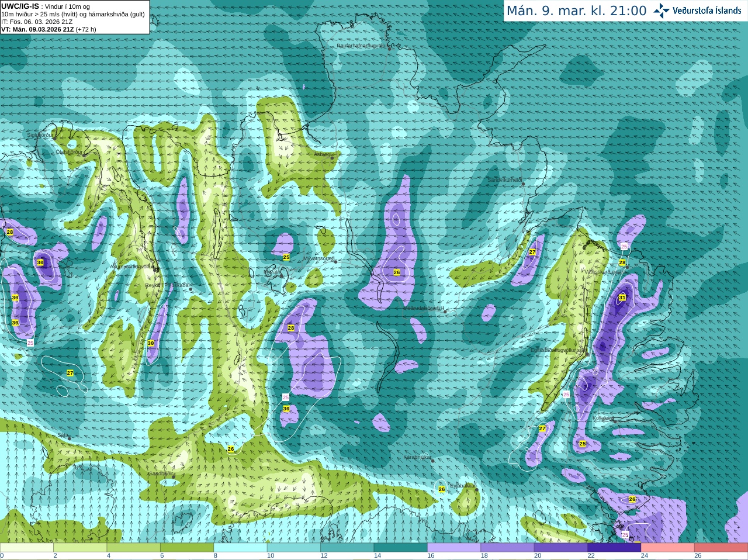748x560 pixels.
Task: Pick the legend swatch above 26 m/s
Action: tap(721, 548)
